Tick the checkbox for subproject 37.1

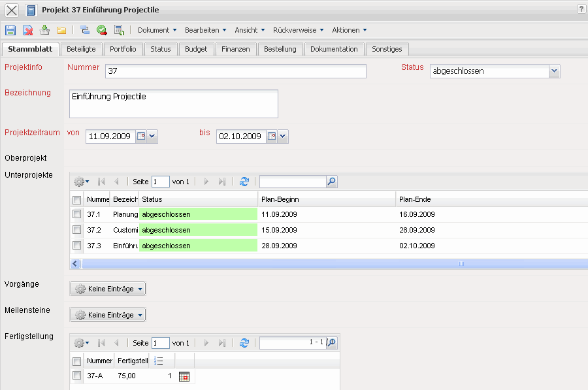(76, 214)
